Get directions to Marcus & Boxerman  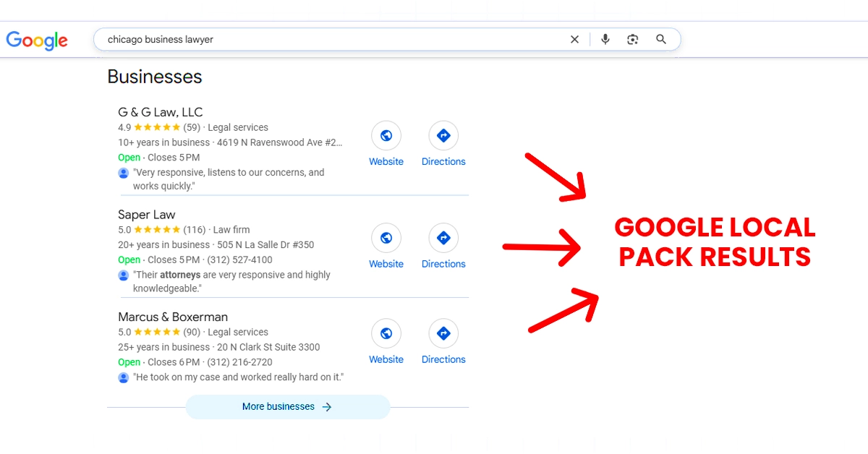click(x=443, y=333)
